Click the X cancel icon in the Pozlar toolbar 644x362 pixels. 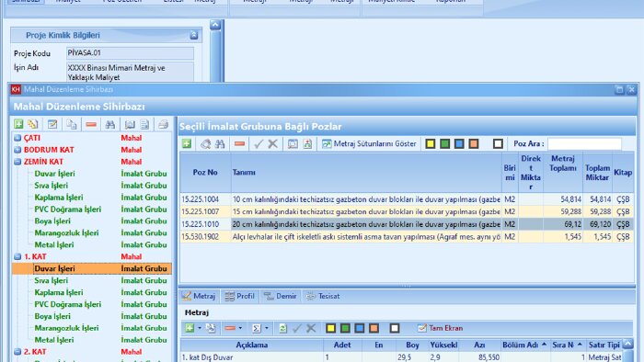coord(272,144)
